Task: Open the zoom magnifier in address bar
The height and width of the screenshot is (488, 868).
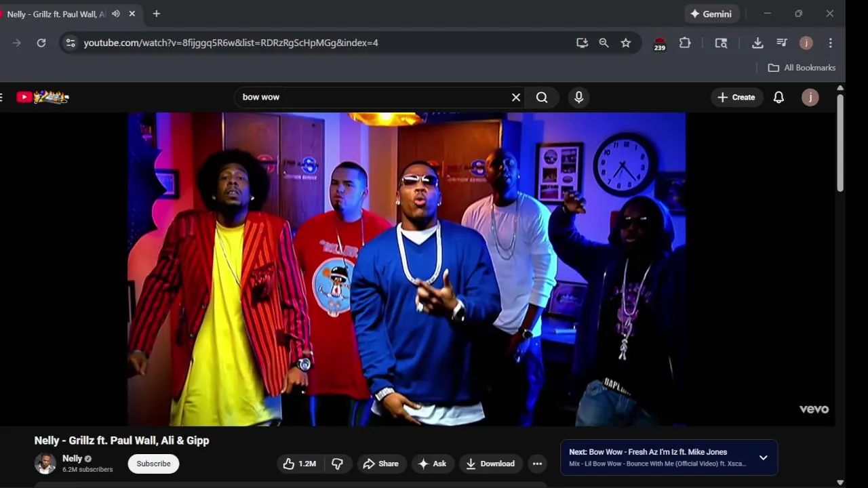Action: pos(604,43)
